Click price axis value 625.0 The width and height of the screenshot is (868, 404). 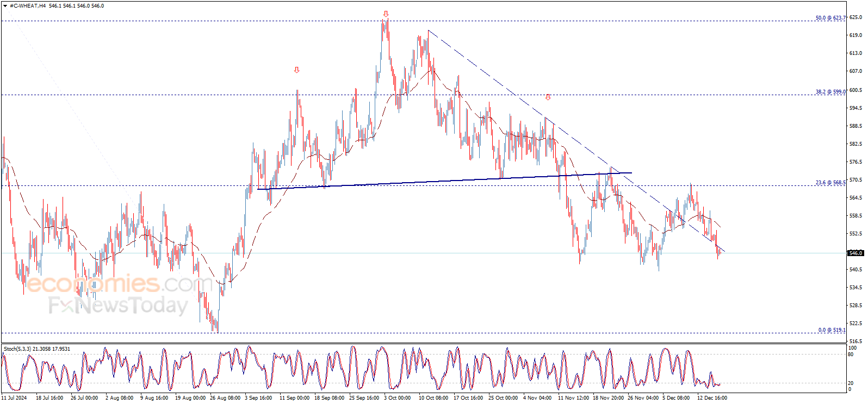[855, 17]
